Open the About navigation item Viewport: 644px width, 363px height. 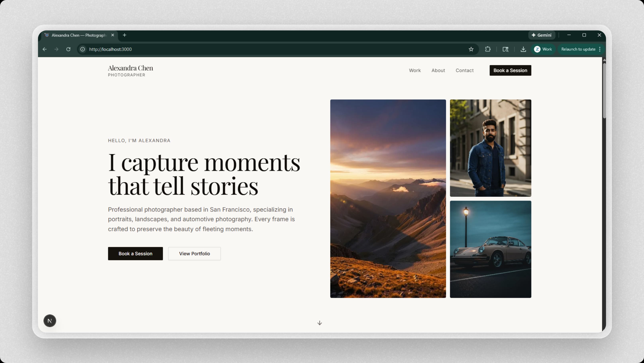pos(438,70)
